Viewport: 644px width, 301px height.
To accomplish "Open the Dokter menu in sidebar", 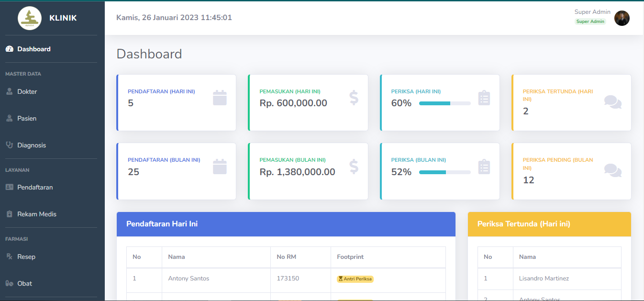I will (27, 91).
